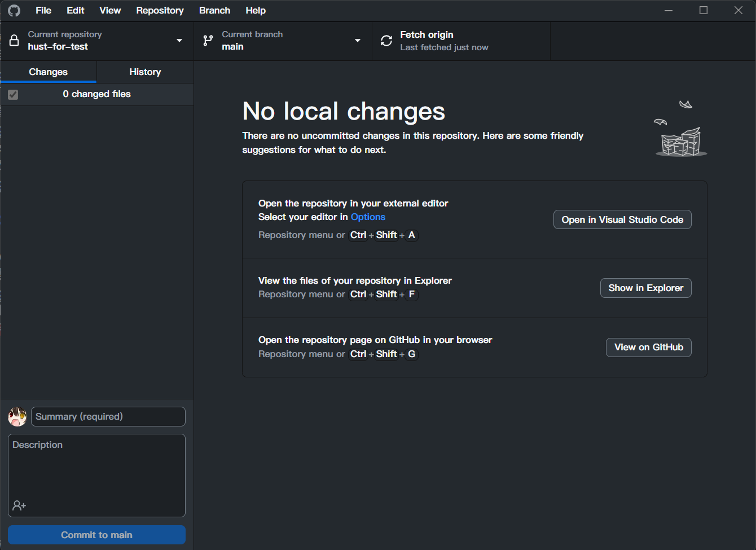
Task: Toggle the changed files select-all checkbox
Action: click(x=13, y=95)
